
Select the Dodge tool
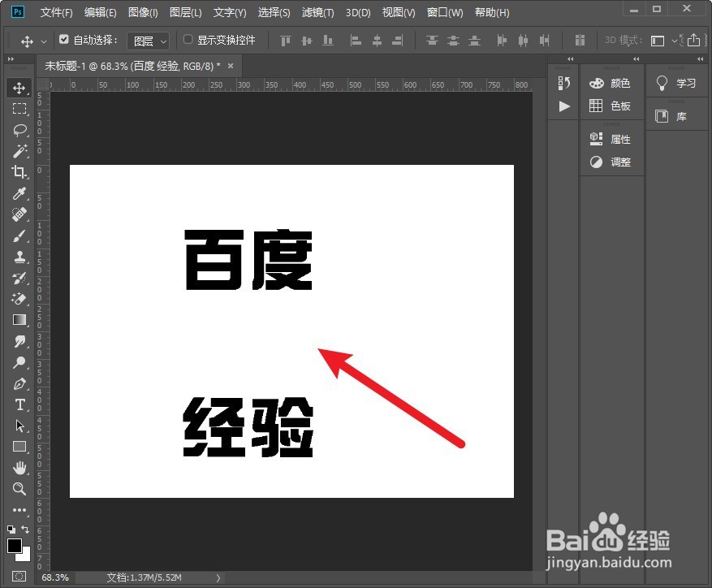[19, 362]
